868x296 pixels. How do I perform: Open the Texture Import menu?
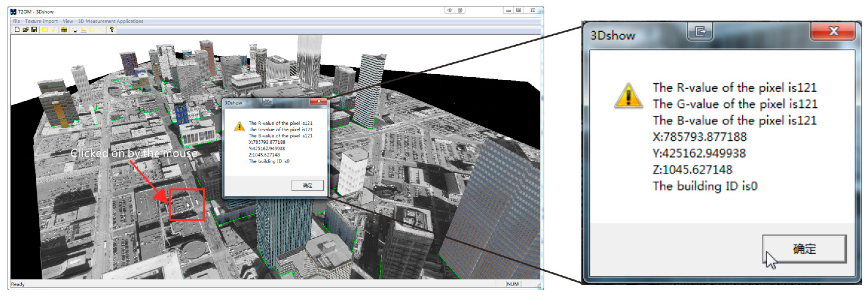click(x=41, y=21)
